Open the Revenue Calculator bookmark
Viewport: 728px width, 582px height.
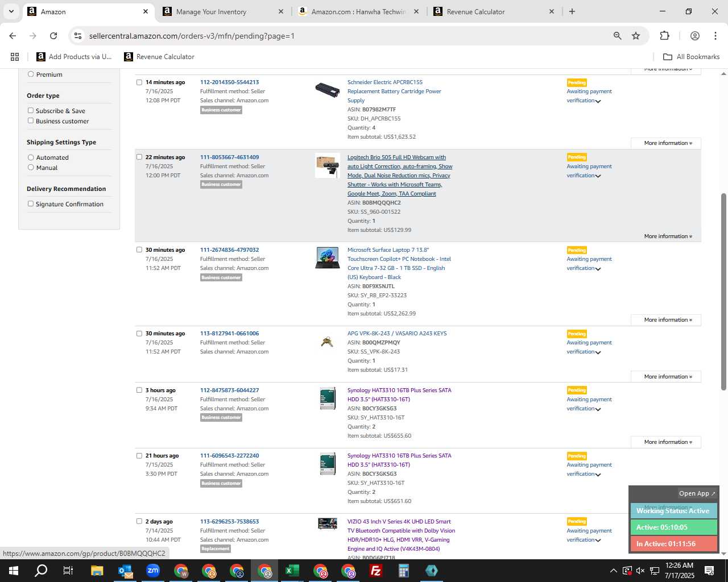point(159,57)
